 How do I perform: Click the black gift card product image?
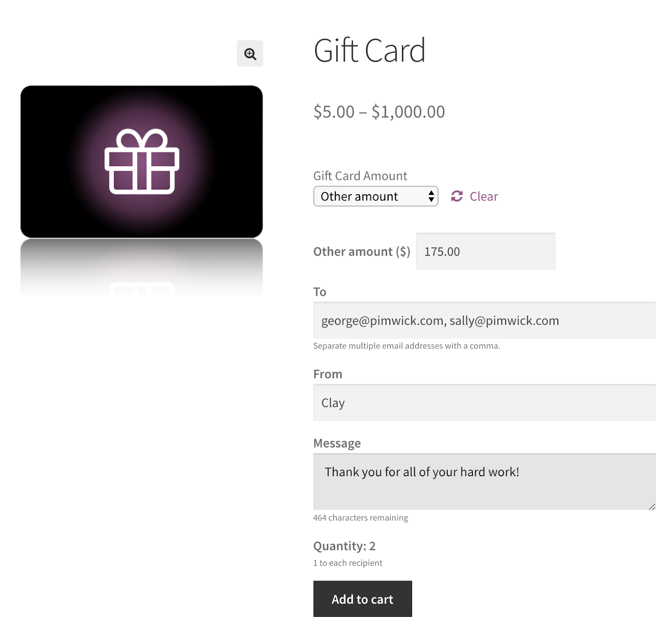click(142, 162)
